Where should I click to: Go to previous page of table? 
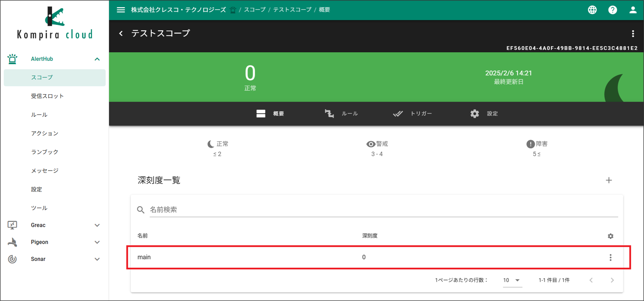point(591,280)
